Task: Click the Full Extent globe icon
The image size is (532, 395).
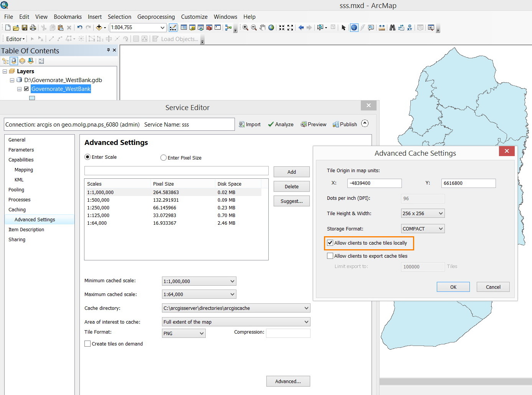Action: tap(271, 28)
